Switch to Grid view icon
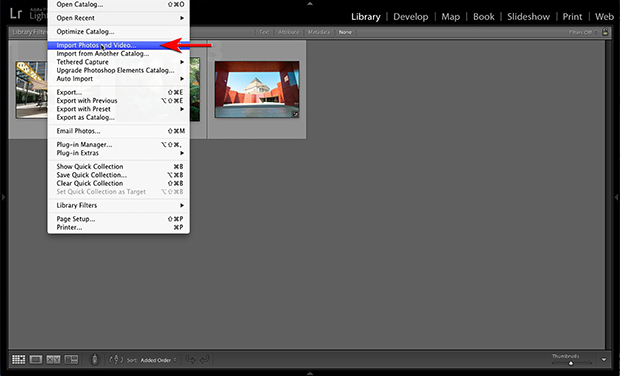Screen dimensions: 620x376 coord(18,359)
